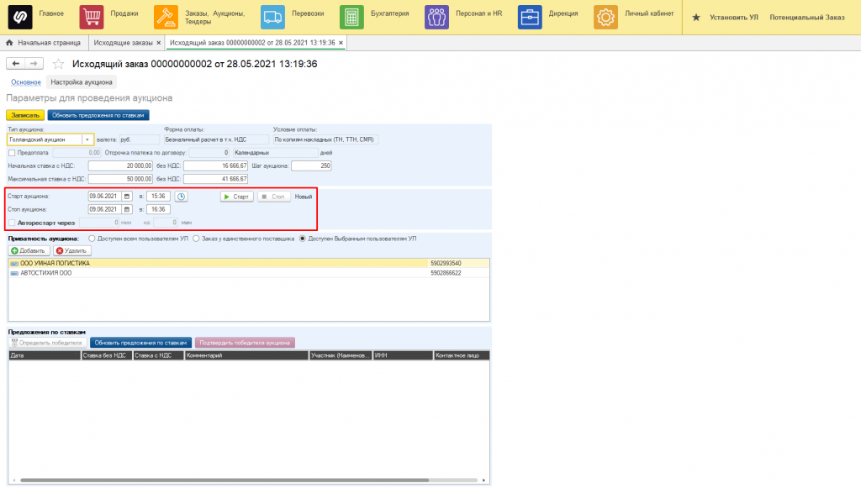Add document to favorites with star outline
The height and width of the screenshot is (504, 861).
tap(58, 64)
